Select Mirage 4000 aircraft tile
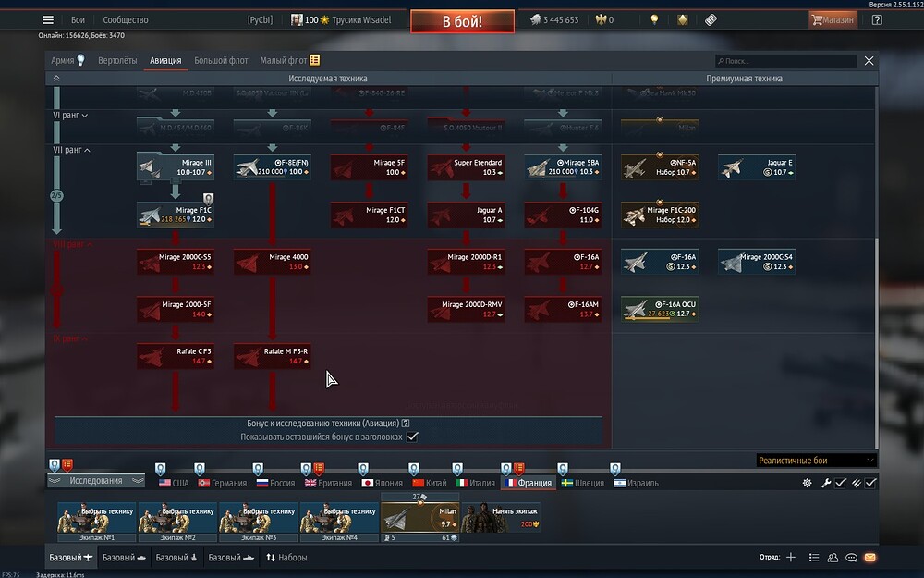The height and width of the screenshot is (578, 924). (272, 262)
